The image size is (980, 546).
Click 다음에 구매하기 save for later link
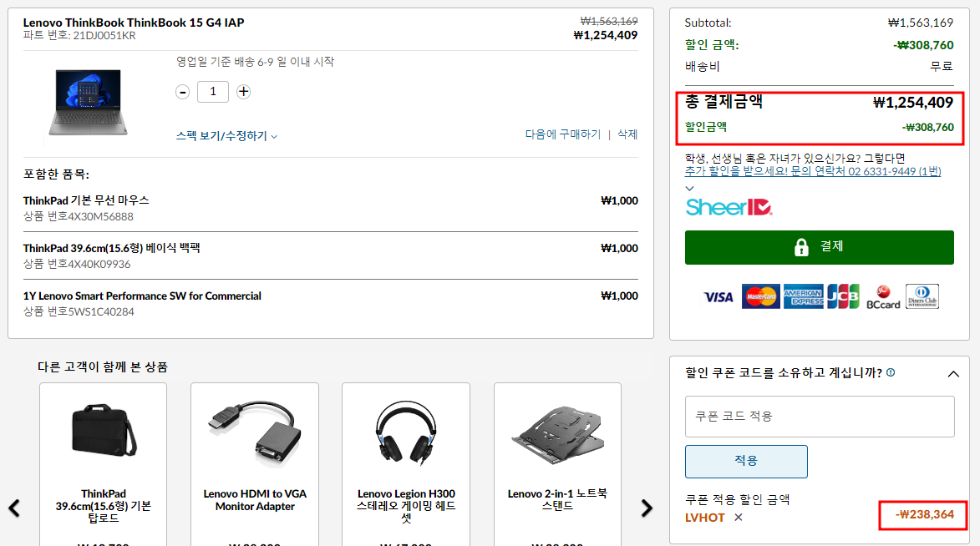(562, 134)
